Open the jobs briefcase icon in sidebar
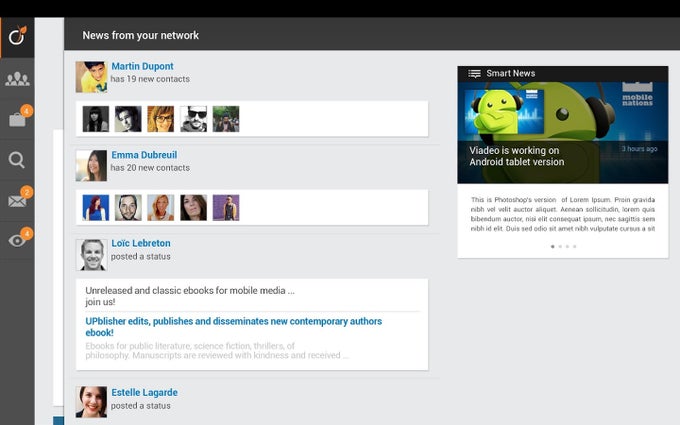This screenshot has height=425, width=680. (x=17, y=119)
